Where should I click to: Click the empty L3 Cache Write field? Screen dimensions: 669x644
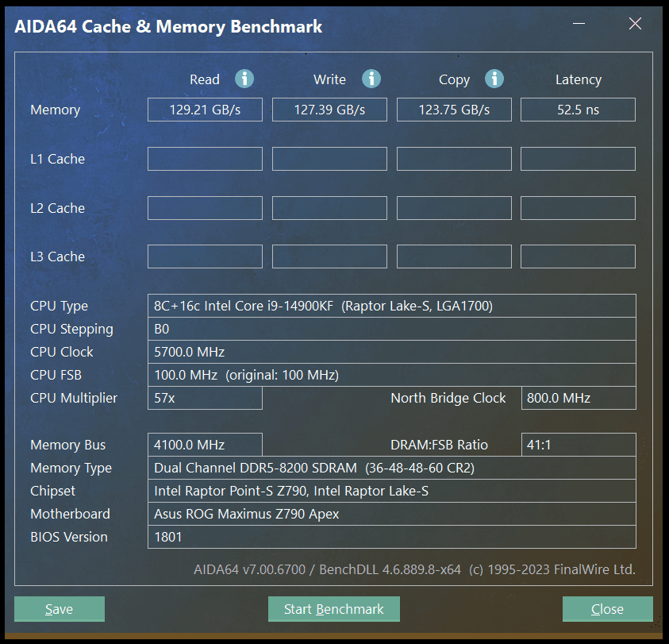[x=329, y=256]
